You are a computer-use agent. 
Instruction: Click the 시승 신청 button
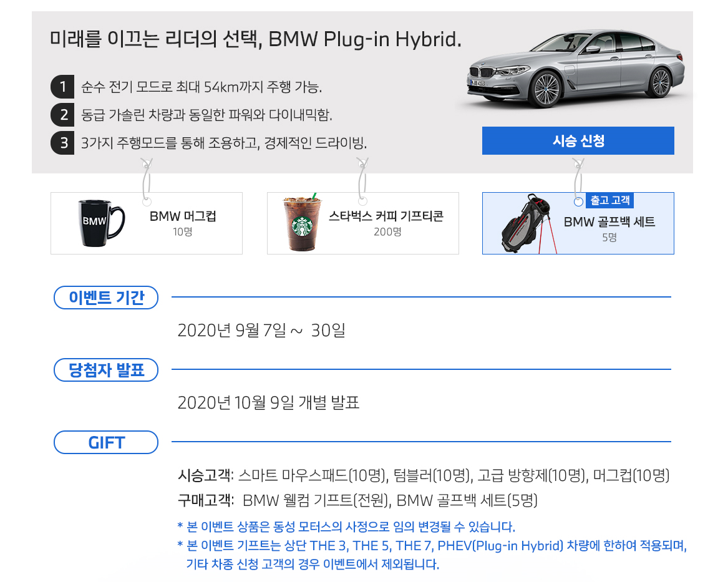pyautogui.click(x=578, y=140)
